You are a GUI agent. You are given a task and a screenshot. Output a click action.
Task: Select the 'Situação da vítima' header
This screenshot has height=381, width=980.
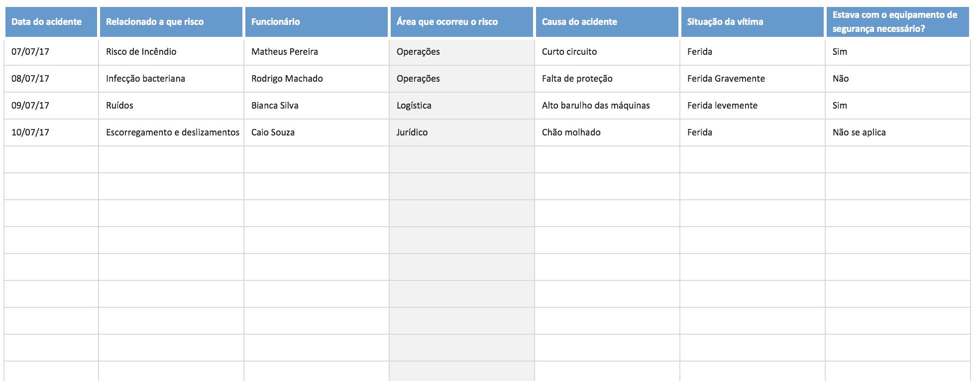752,22
